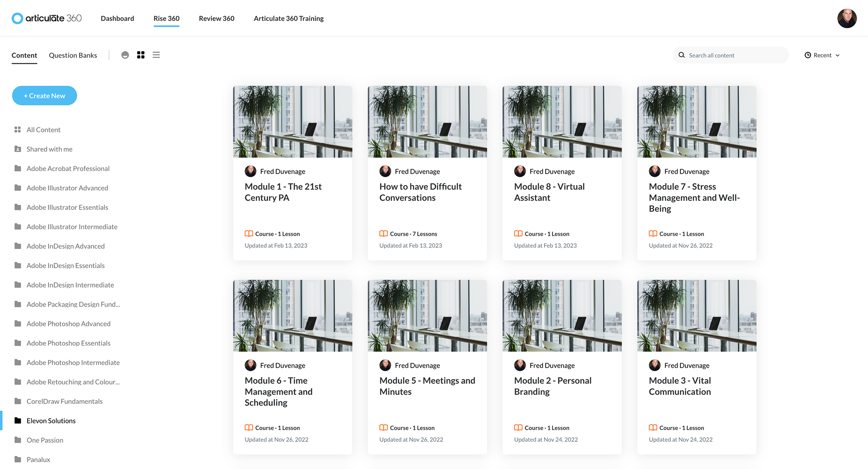
Task: Switch to grid view icon
Action: coord(141,55)
